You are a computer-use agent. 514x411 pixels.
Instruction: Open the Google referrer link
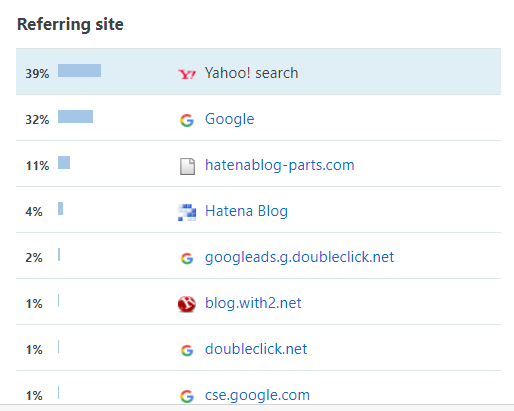229,119
